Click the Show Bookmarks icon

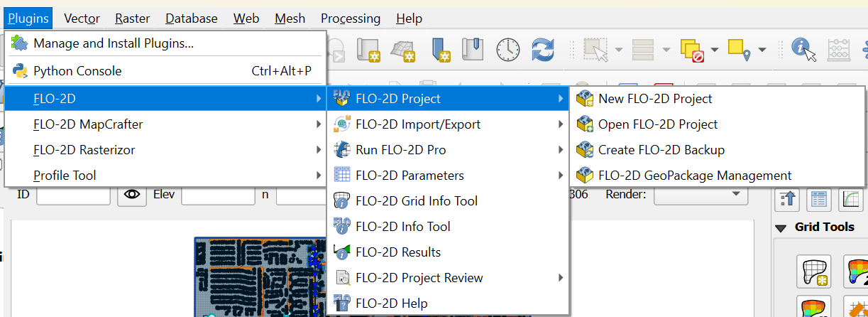tap(473, 50)
